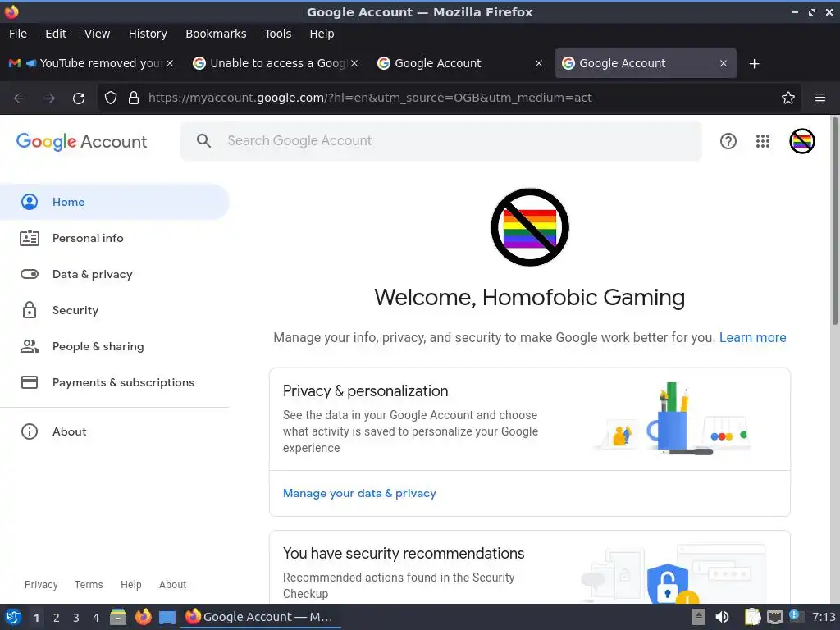The height and width of the screenshot is (630, 840).
Task: Go back with the browser back arrow
Action: pos(20,98)
